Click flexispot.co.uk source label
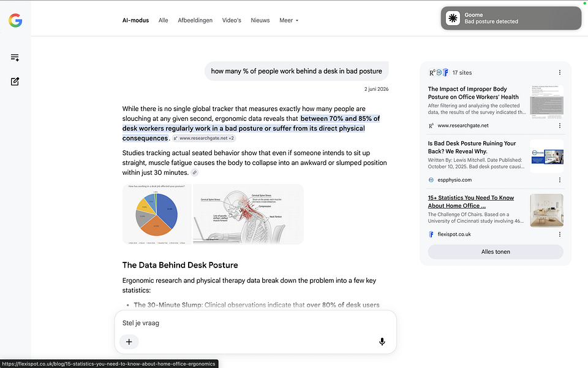The height and width of the screenshot is (368, 588). tap(454, 234)
